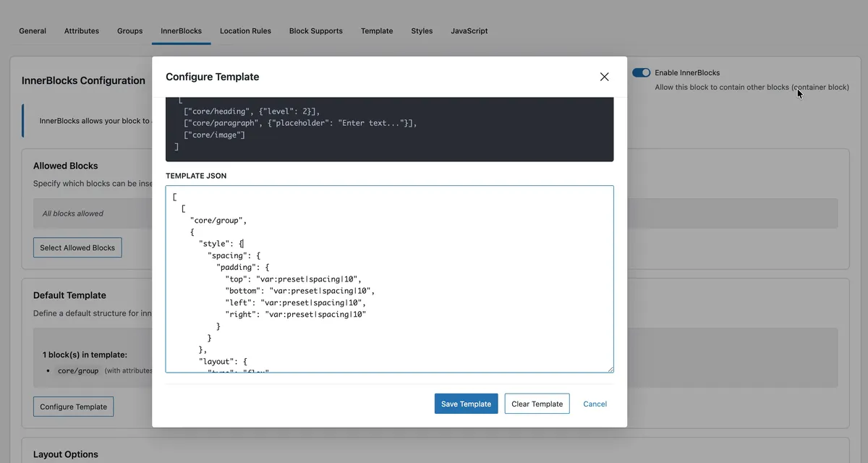Click the core/heading example code line
The width and height of the screenshot is (868, 463).
pyautogui.click(x=252, y=111)
